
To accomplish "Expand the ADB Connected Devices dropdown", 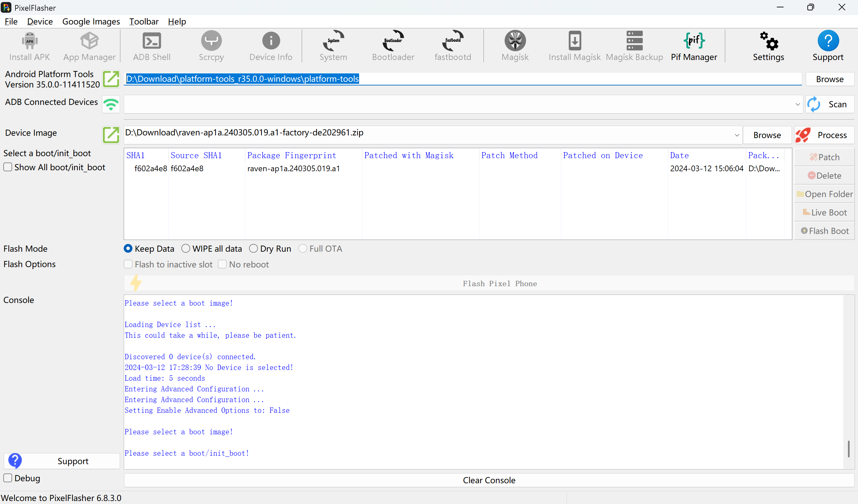I will click(797, 104).
